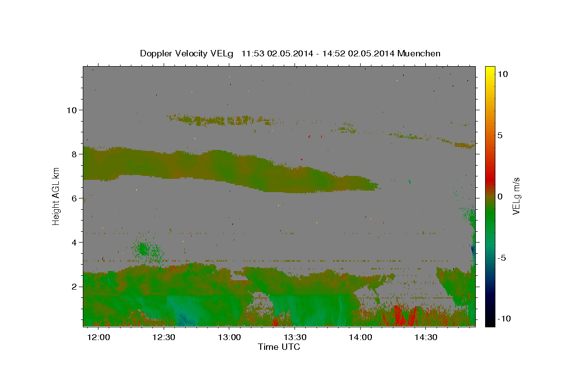Viewport: 588px width, 392px height.
Task: Click the height tick label 6
Action: [73, 198]
